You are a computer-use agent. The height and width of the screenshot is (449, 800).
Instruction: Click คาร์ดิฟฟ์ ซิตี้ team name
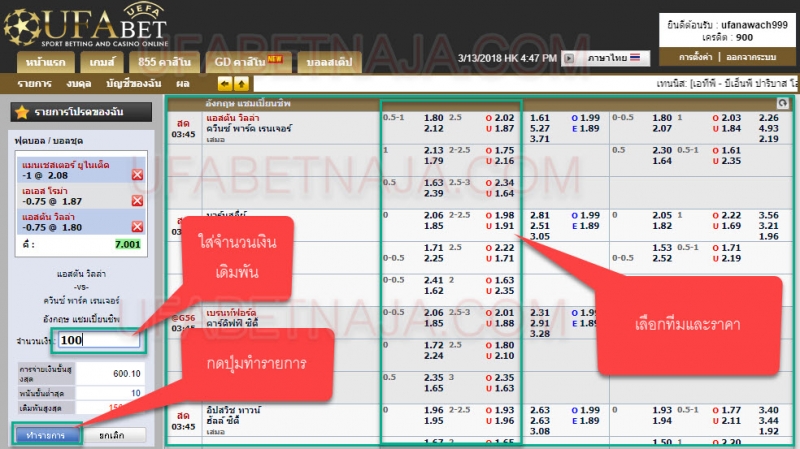tap(232, 323)
